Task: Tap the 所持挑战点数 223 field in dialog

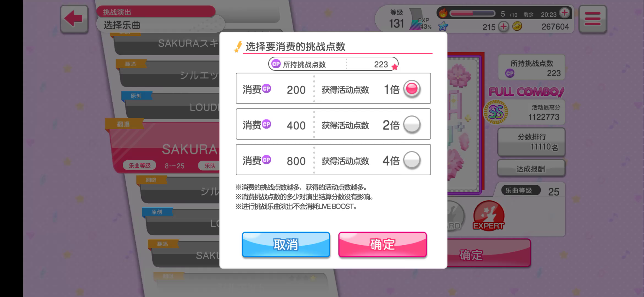Action: (x=333, y=64)
